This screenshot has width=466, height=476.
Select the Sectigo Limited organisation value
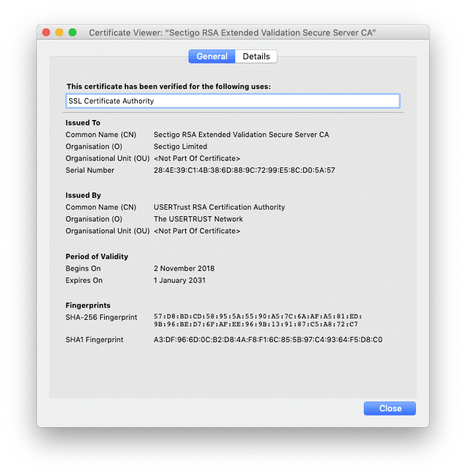[x=180, y=146]
